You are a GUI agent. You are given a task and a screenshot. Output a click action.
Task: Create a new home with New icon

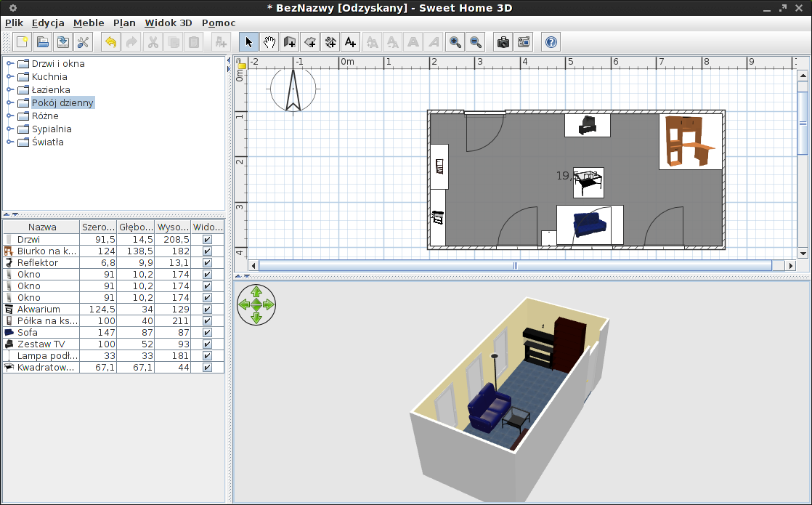[22, 42]
